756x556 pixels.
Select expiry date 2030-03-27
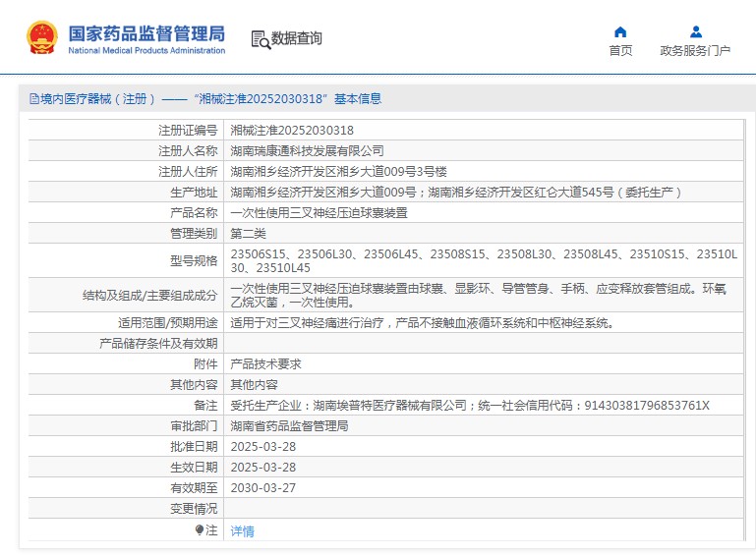coord(263,488)
